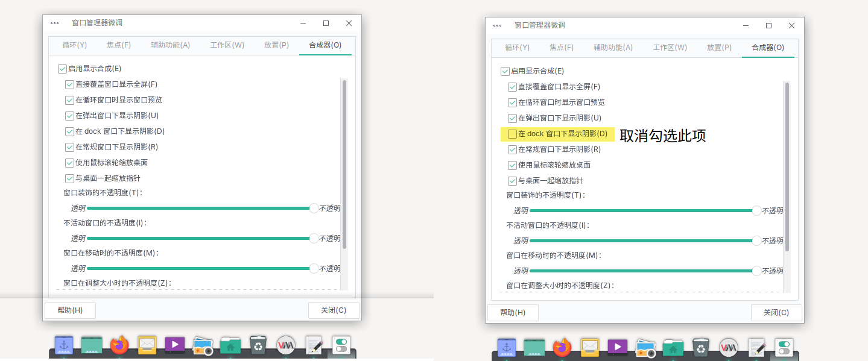
Task: Toggle 使用鼠标滚轮缩放桌面 in the left window
Action: 107,163
